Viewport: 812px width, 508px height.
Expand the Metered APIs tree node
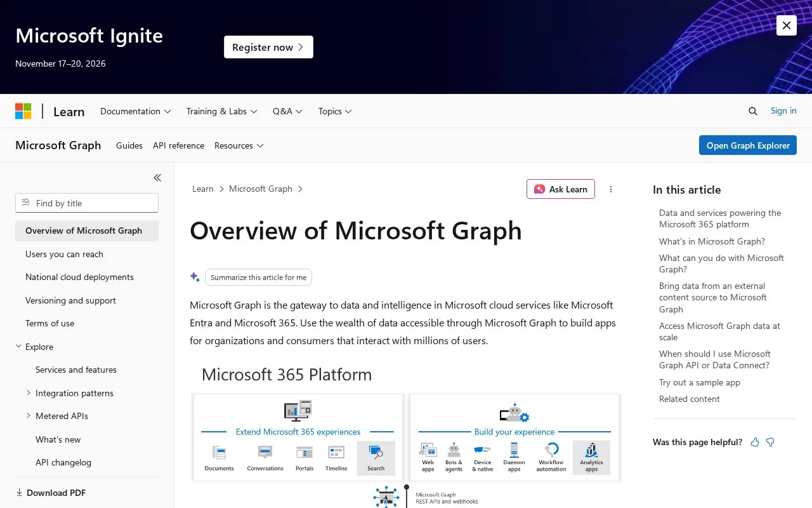coord(29,416)
